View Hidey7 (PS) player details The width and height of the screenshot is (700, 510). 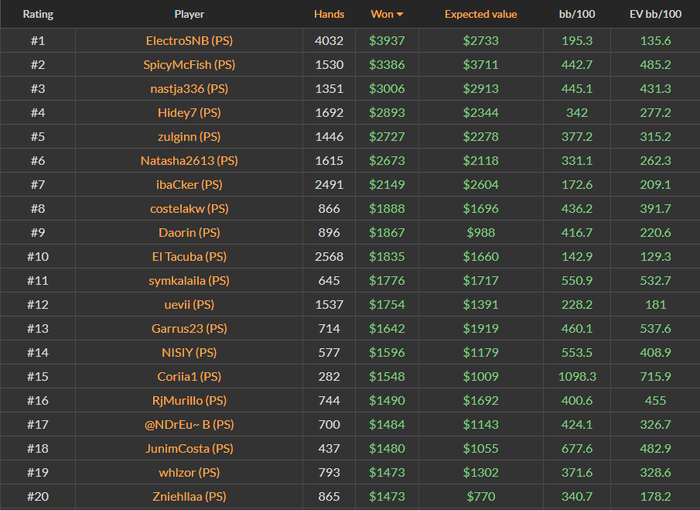(x=189, y=112)
